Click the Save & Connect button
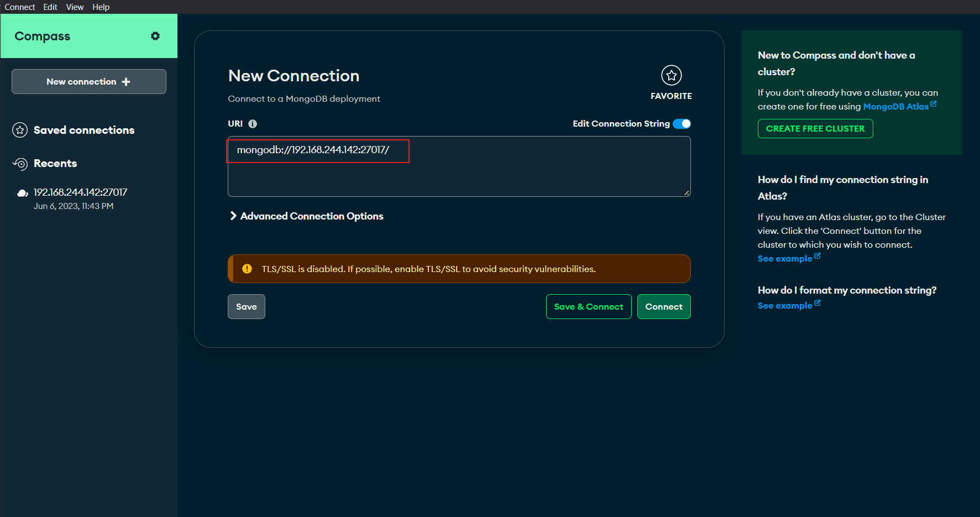The height and width of the screenshot is (517, 980). pos(589,307)
